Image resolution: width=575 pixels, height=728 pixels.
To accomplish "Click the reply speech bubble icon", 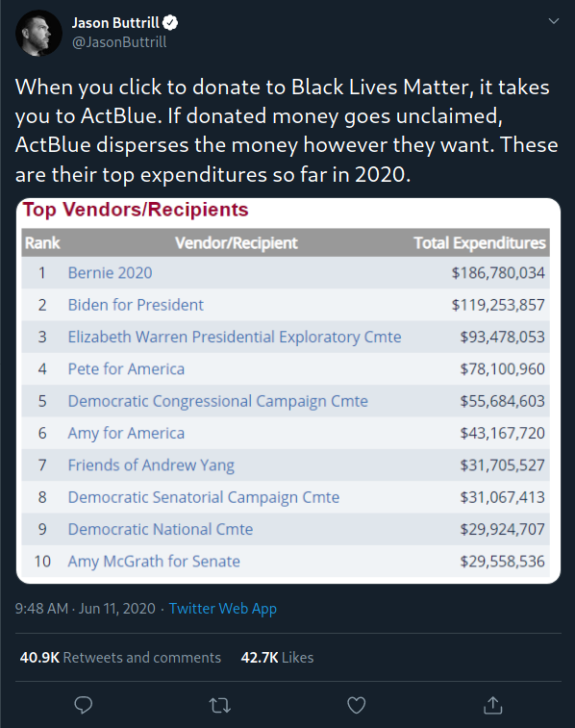I will click(84, 705).
